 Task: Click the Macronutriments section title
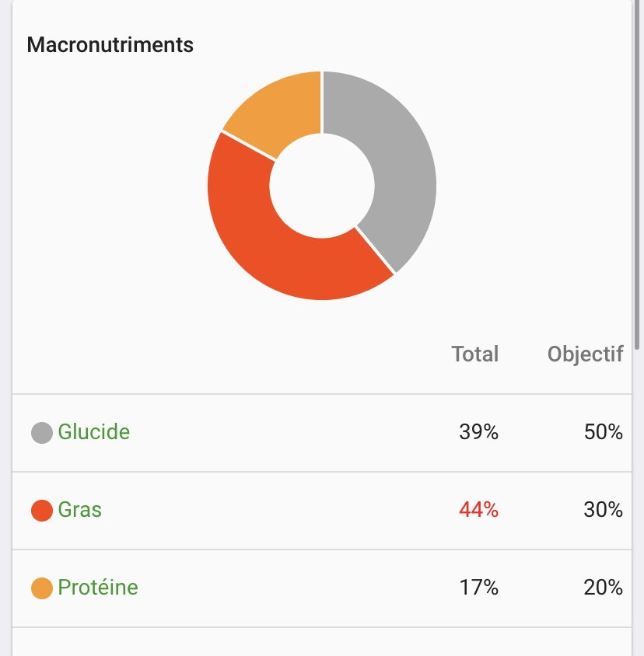(x=110, y=45)
